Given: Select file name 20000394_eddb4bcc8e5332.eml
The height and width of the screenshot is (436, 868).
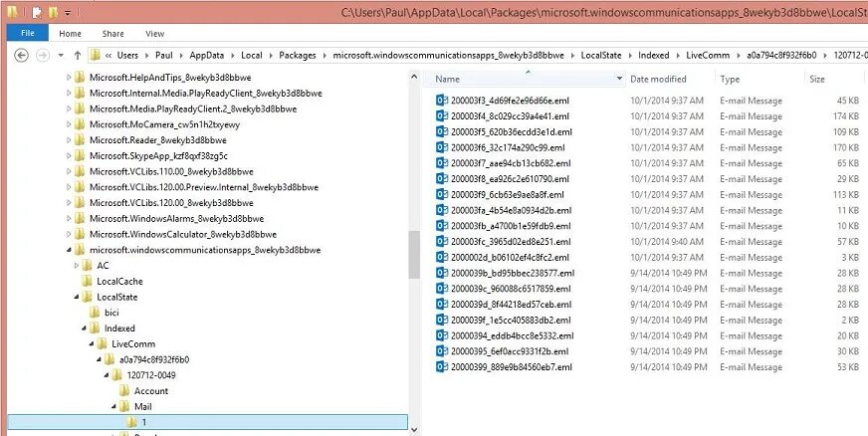Looking at the screenshot, I should click(x=512, y=335).
